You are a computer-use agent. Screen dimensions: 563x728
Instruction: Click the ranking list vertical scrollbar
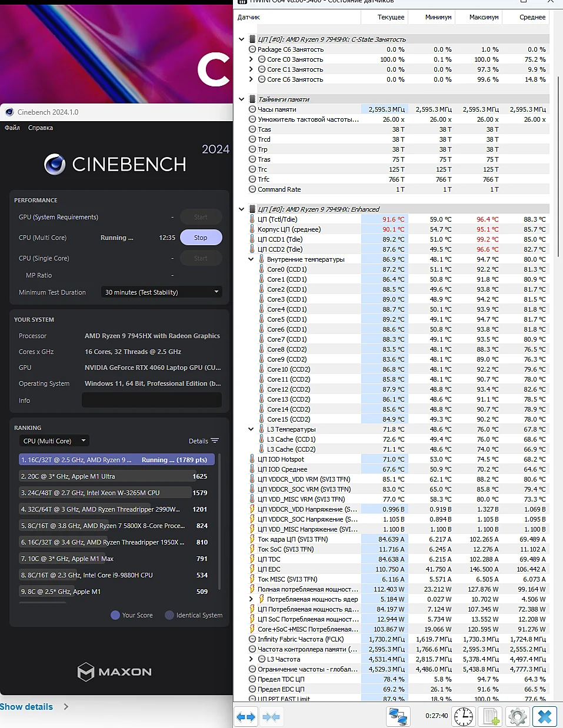pyautogui.click(x=219, y=520)
